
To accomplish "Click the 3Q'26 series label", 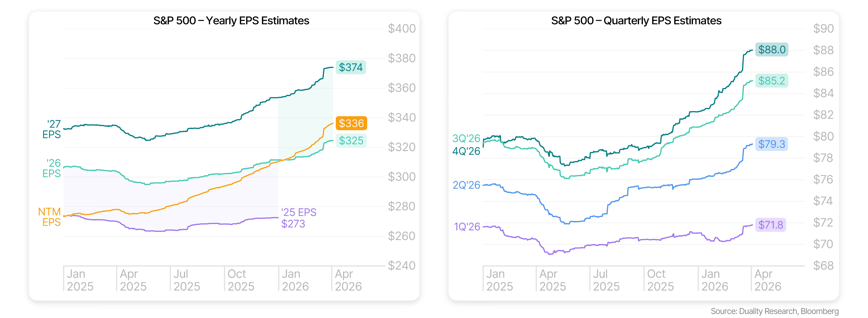I will 466,138.
